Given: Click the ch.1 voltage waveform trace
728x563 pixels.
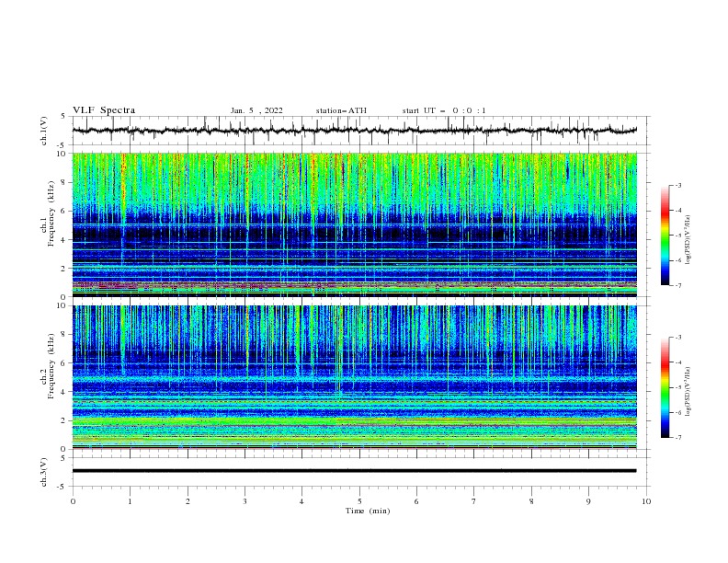Looking at the screenshot, I should [x=354, y=131].
